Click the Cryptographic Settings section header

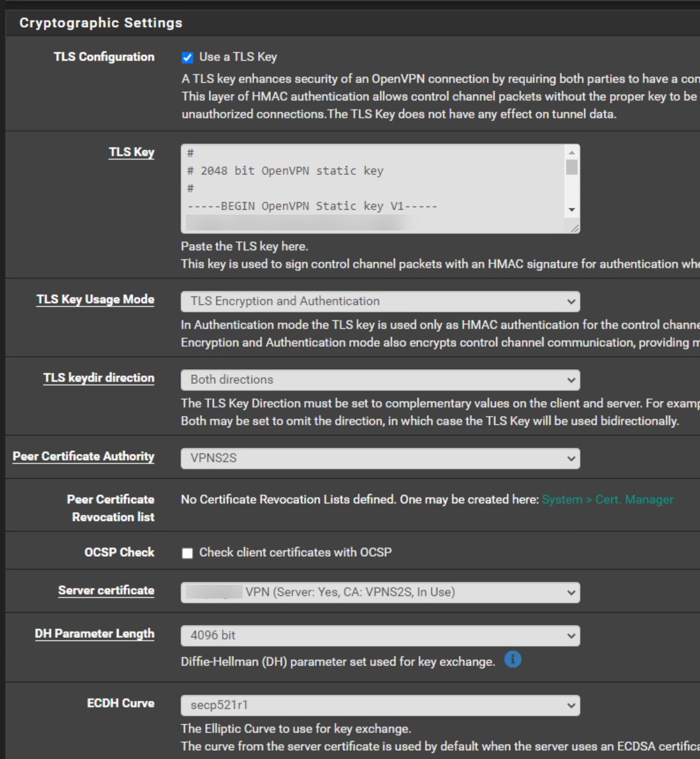point(101,23)
